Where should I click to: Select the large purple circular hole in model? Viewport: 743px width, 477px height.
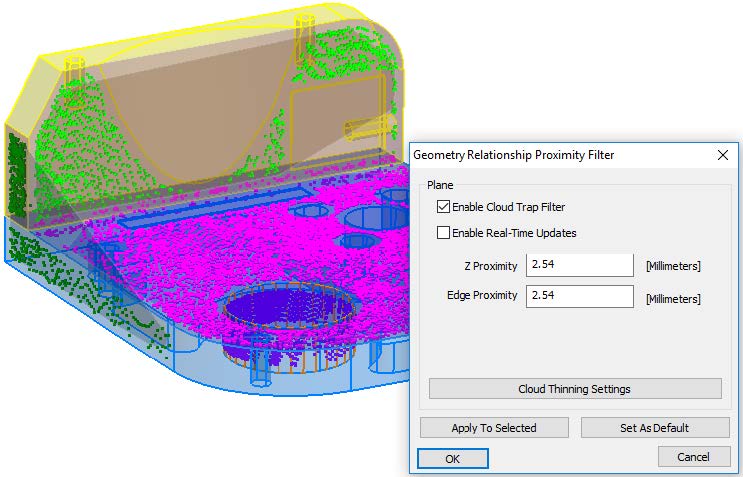(x=289, y=306)
